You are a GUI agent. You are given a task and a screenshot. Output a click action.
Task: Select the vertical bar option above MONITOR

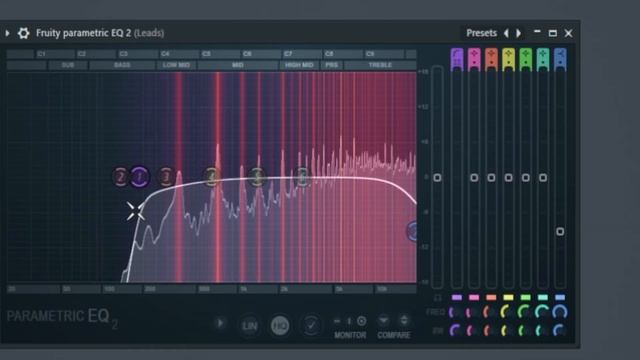pos(349,321)
